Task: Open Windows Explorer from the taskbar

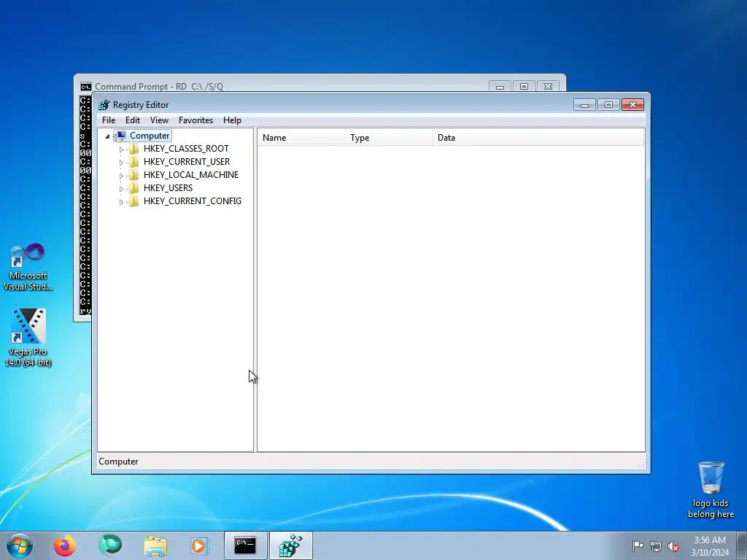Action: (155, 545)
